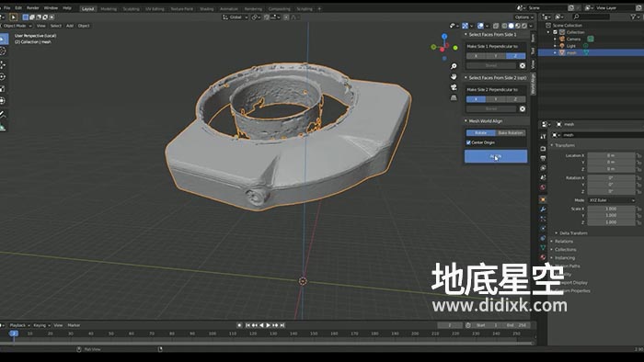Set Side 1 perpendicular to Y
This screenshot has height=362, width=644.
click(496, 56)
